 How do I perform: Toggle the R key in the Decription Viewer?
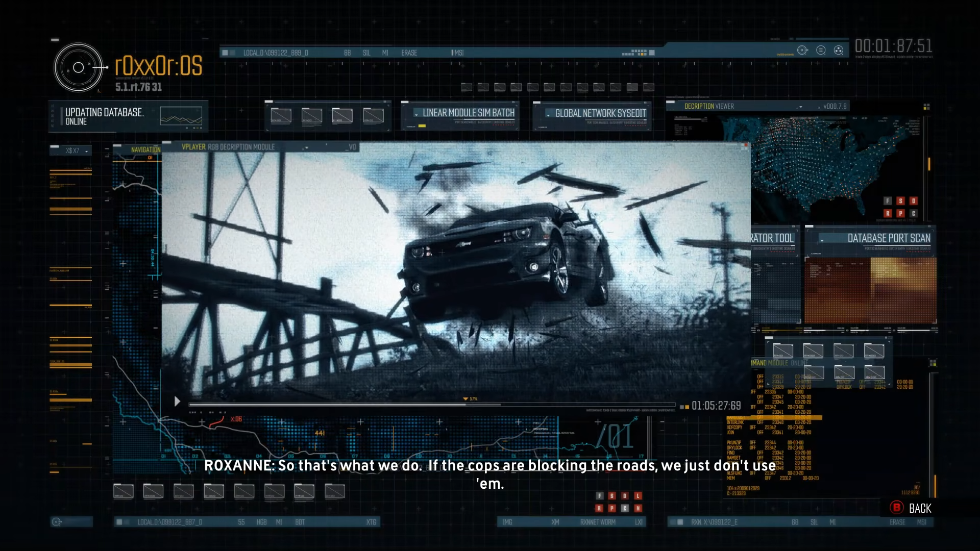tap(888, 213)
